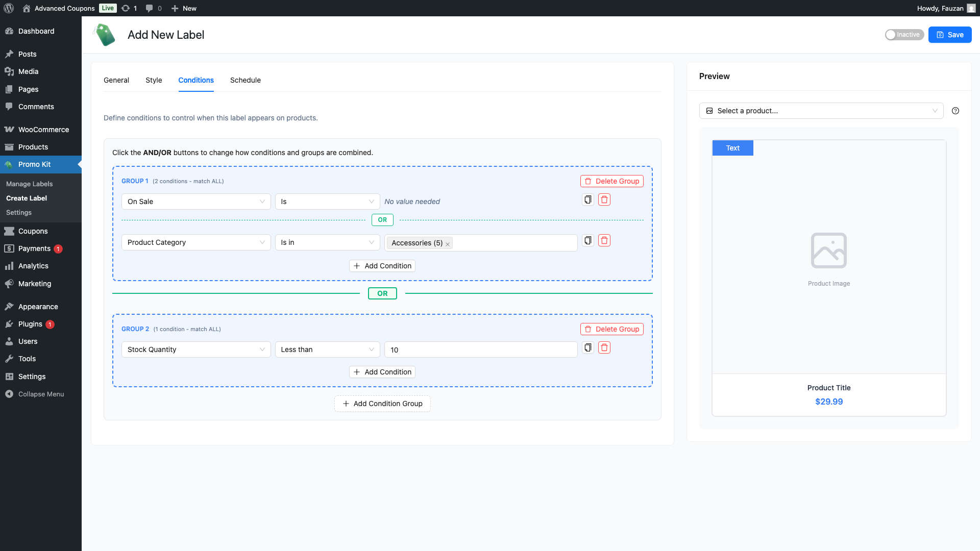Toggle the Inactive label status switch
This screenshot has width=980, height=551.
click(904, 35)
